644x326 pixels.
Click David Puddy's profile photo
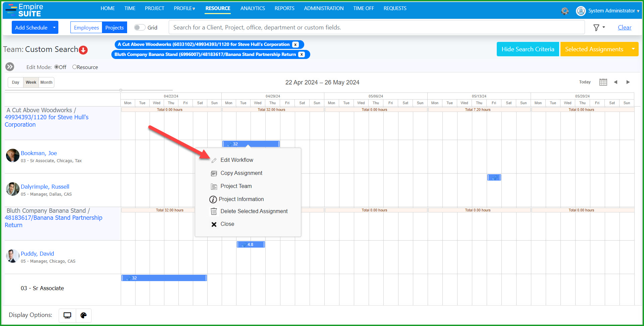(13, 256)
